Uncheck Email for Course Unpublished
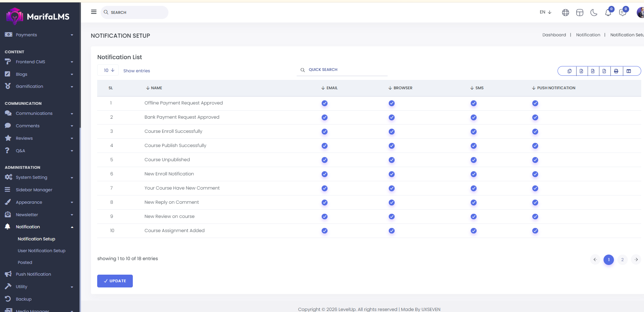This screenshot has width=644, height=312. click(324, 160)
